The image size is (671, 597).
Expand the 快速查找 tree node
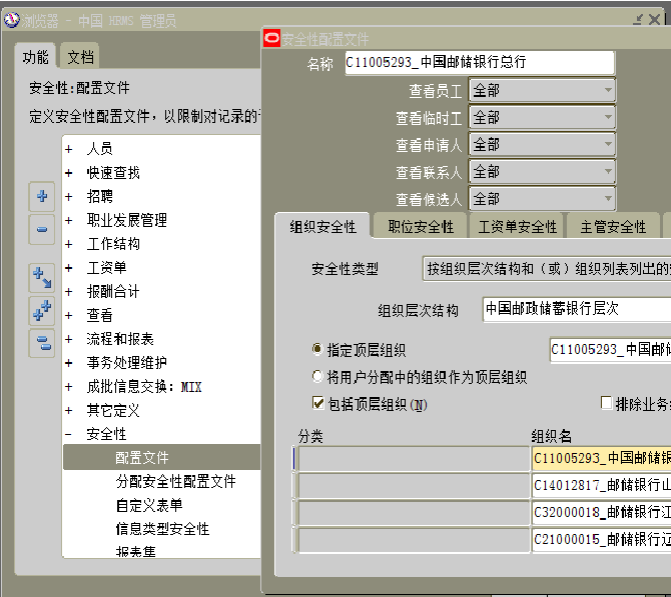(68, 173)
